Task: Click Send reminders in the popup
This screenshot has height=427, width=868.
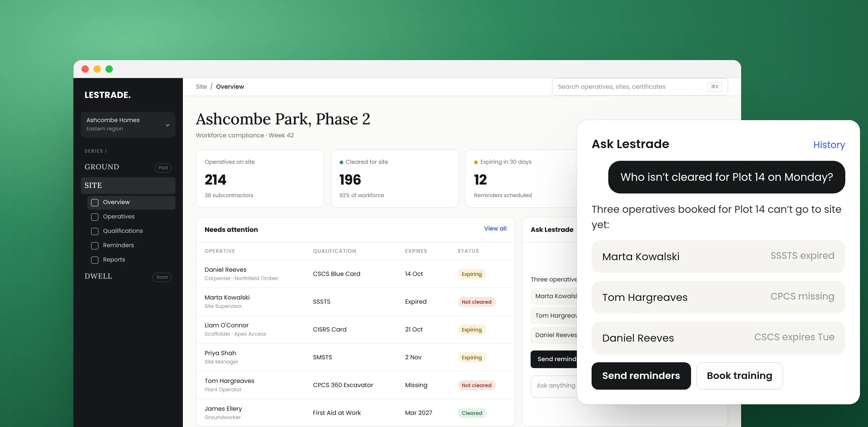Action: (x=641, y=376)
